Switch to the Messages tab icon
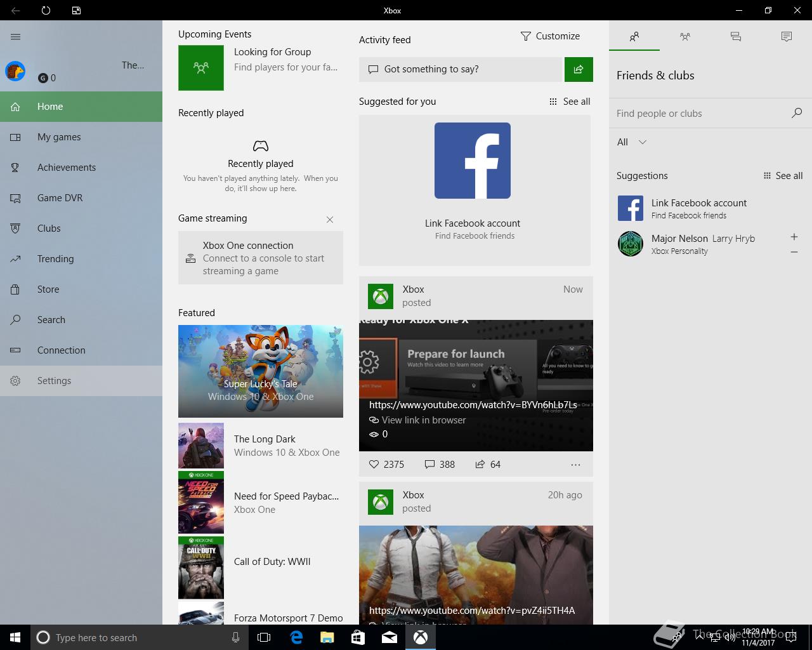Image resolution: width=812 pixels, height=650 pixels. [x=736, y=37]
